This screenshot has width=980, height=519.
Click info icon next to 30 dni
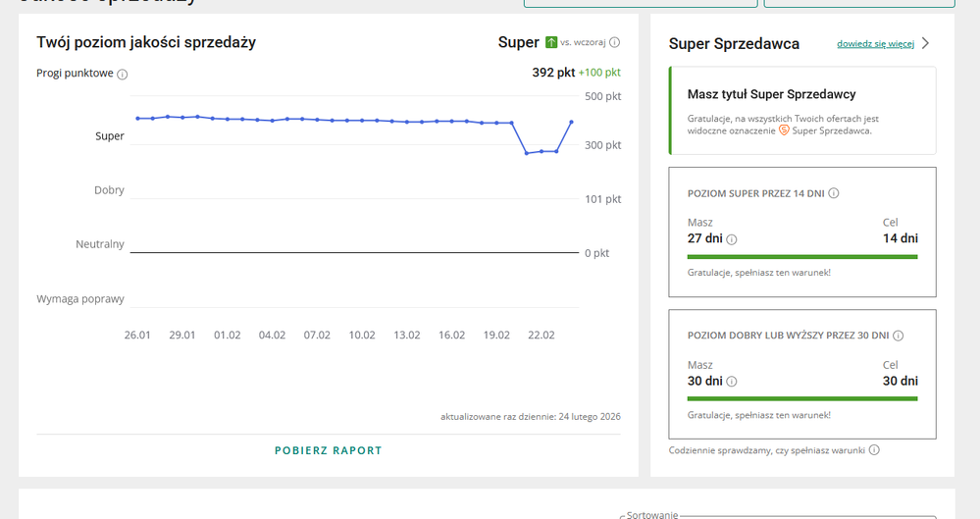(x=732, y=382)
